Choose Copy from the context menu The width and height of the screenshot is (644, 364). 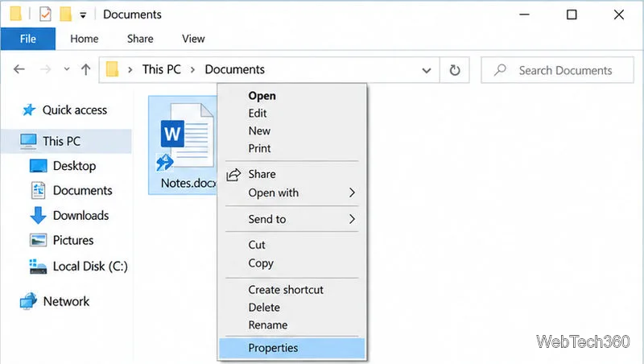click(261, 263)
